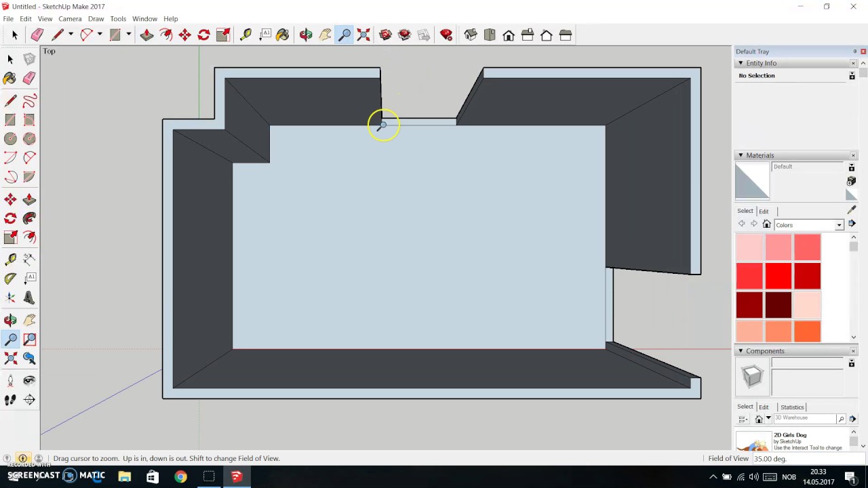Open the File menu
Screen dimensions: 868x488
click(8, 19)
